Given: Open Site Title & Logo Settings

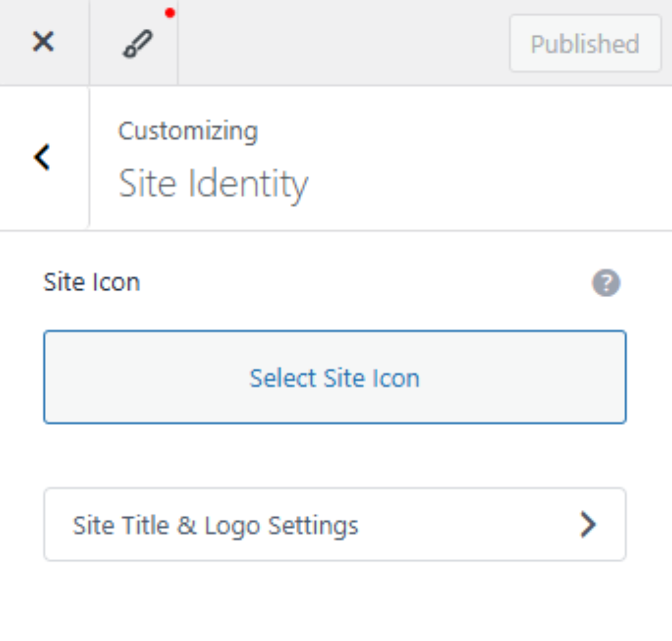Looking at the screenshot, I should click(x=335, y=525).
